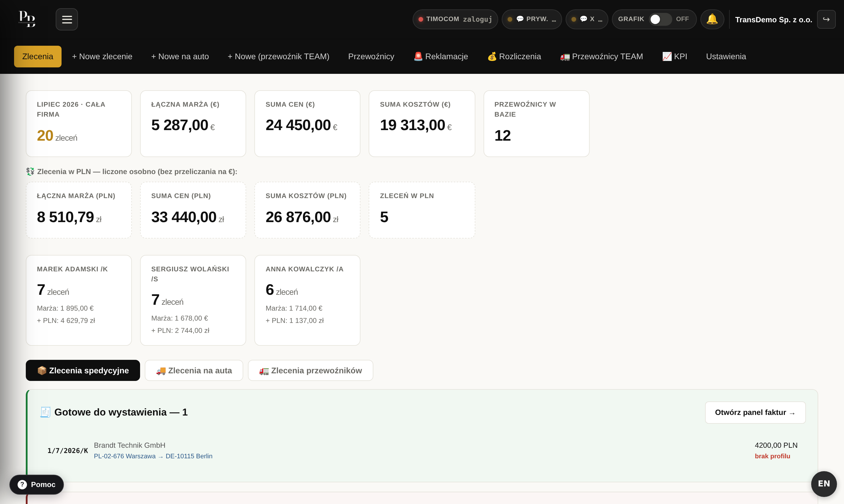This screenshot has height=504, width=844.
Task: Click Łączna marża (PLN) value 8 510,79
Action: click(65, 217)
